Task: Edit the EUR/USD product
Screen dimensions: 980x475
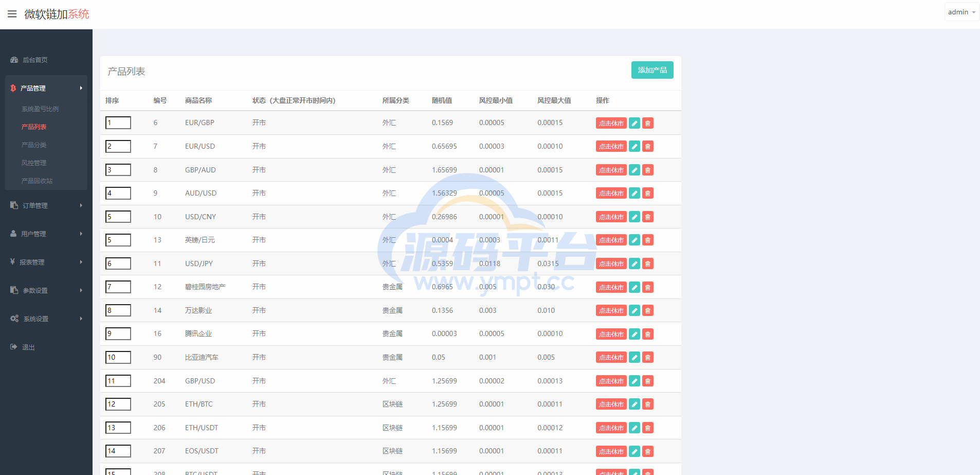Action: (634, 147)
